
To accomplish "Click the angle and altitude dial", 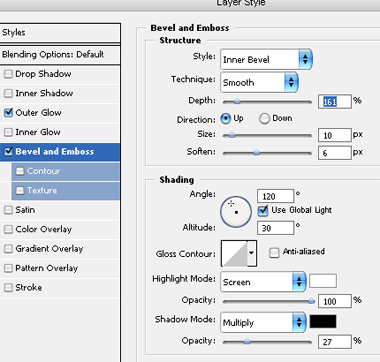I will (x=236, y=212).
